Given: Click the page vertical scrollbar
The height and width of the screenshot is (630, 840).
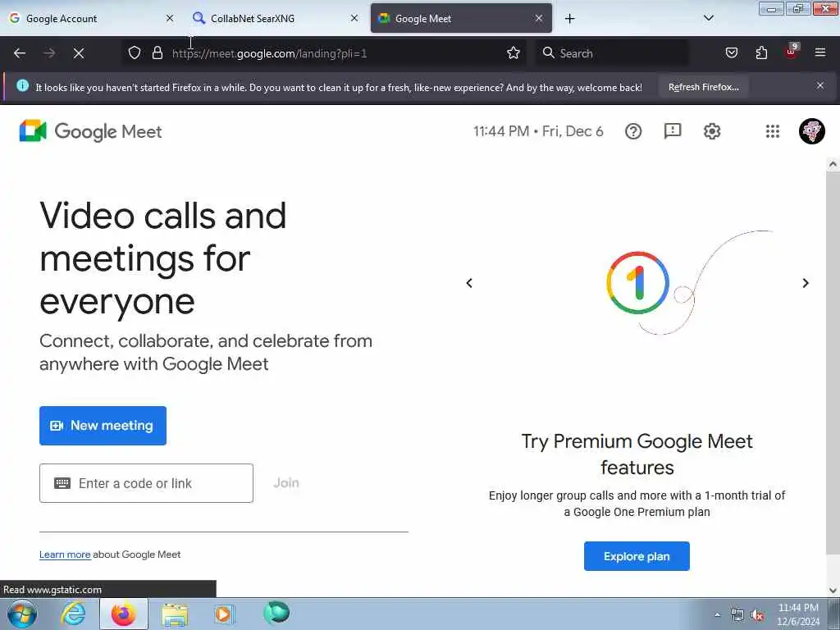Looking at the screenshot, I should pos(833,362).
